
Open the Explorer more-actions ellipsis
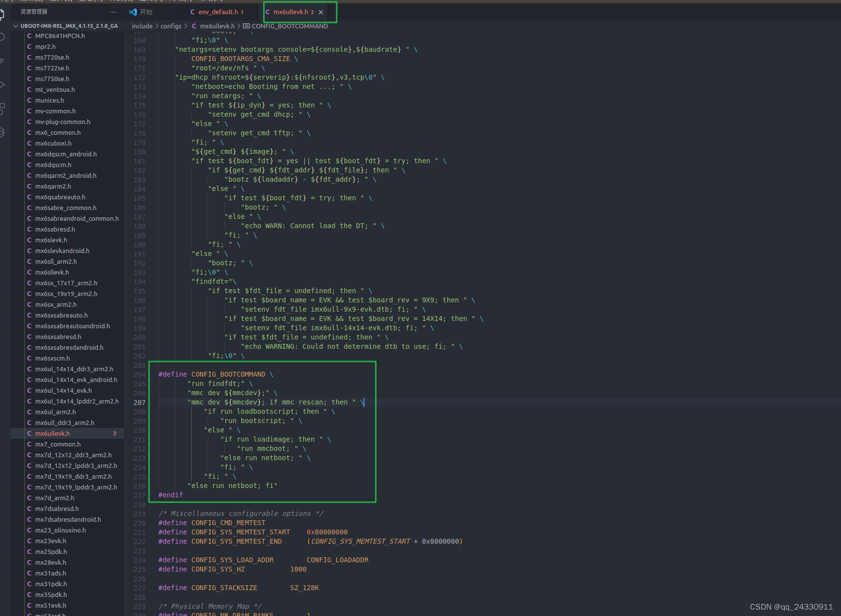point(113,11)
